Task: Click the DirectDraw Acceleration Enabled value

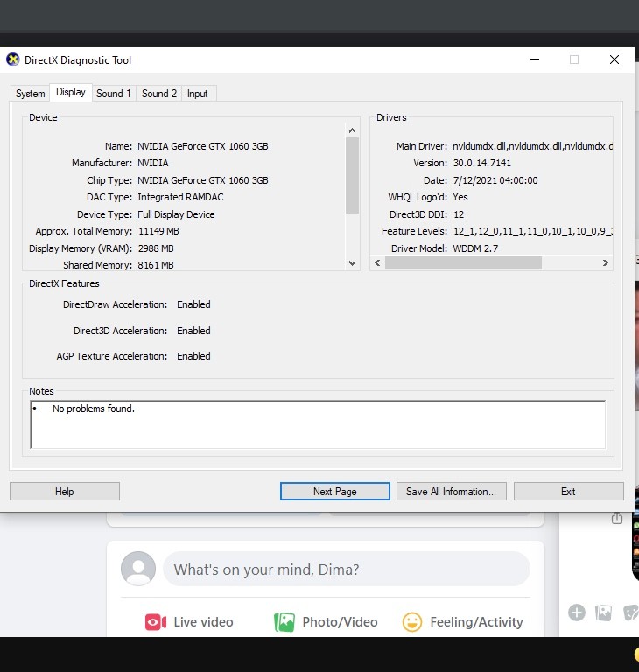Action: tap(193, 304)
